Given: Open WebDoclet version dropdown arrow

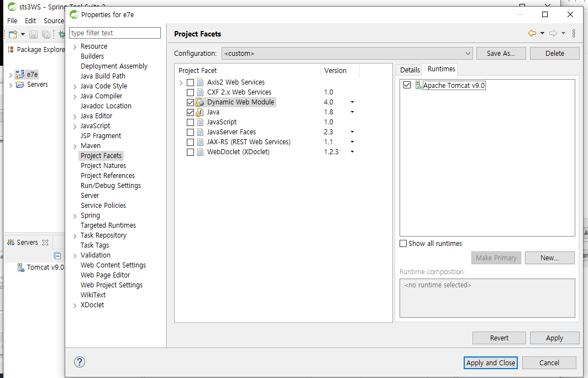Looking at the screenshot, I should coord(352,152).
